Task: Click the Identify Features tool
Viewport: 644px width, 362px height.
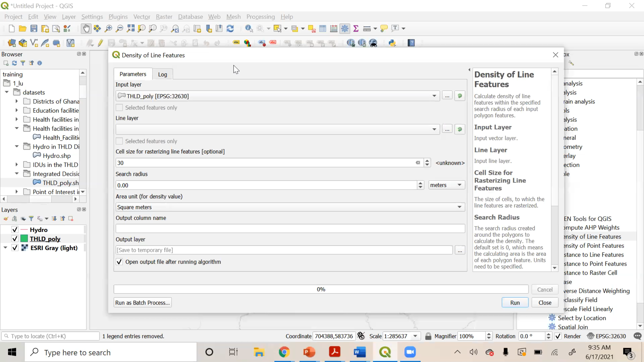Action: tap(249, 28)
